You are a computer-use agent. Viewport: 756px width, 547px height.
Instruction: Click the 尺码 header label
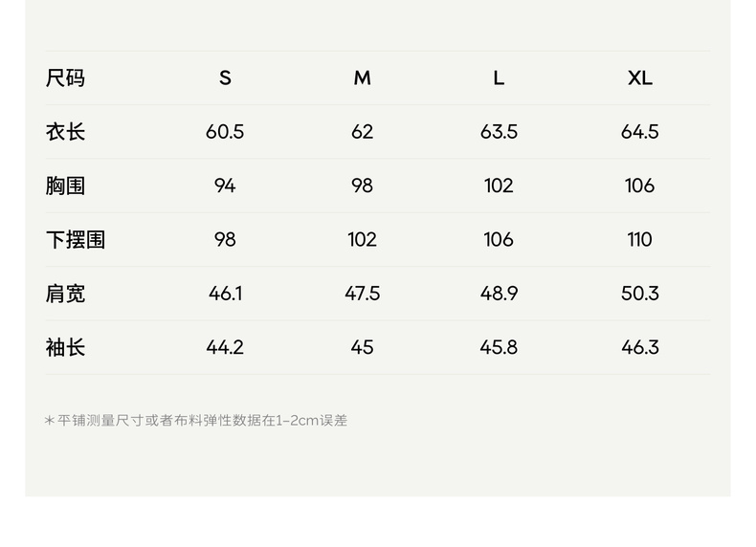point(65,78)
